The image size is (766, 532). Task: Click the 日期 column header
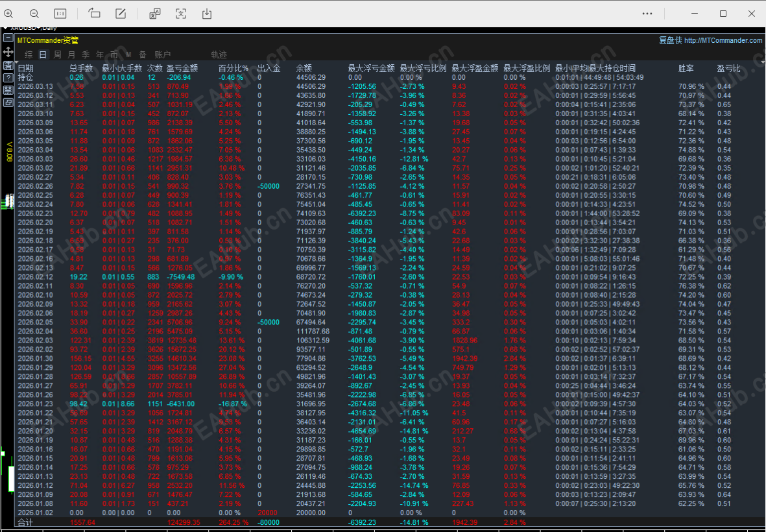click(x=25, y=68)
